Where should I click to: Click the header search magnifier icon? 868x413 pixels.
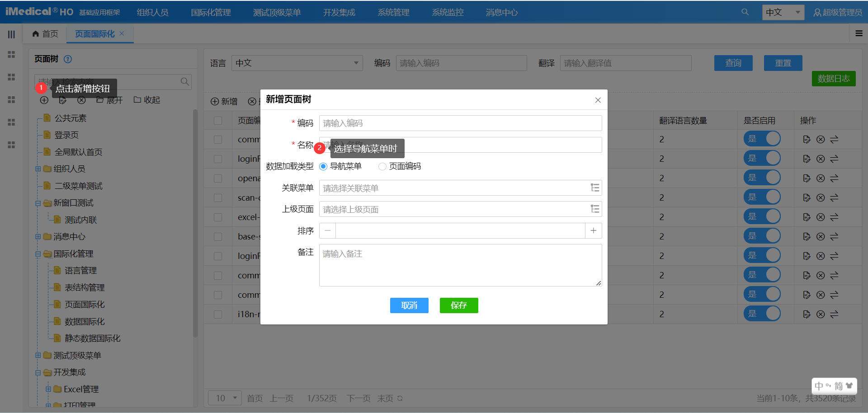(x=745, y=12)
